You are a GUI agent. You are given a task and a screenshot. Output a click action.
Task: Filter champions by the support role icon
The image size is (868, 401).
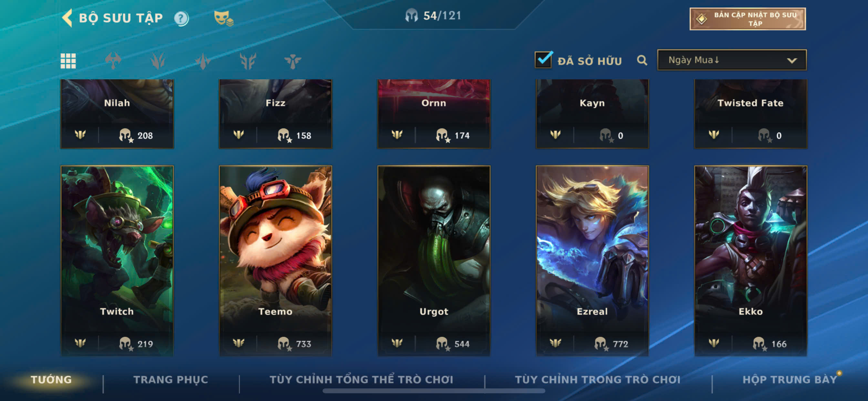click(x=293, y=61)
